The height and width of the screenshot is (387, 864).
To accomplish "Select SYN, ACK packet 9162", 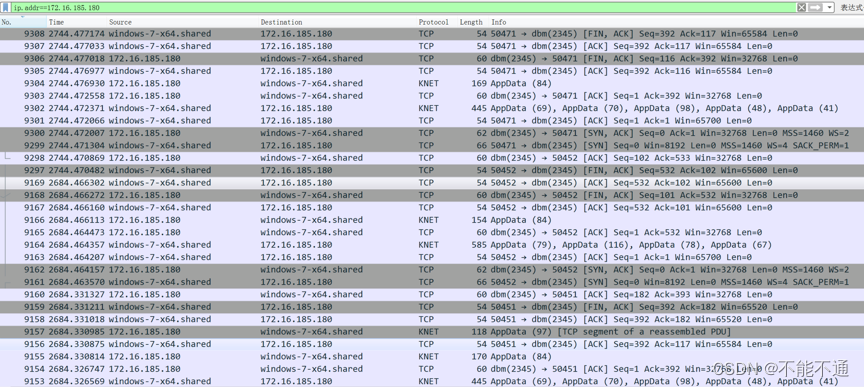I will click(x=432, y=270).
